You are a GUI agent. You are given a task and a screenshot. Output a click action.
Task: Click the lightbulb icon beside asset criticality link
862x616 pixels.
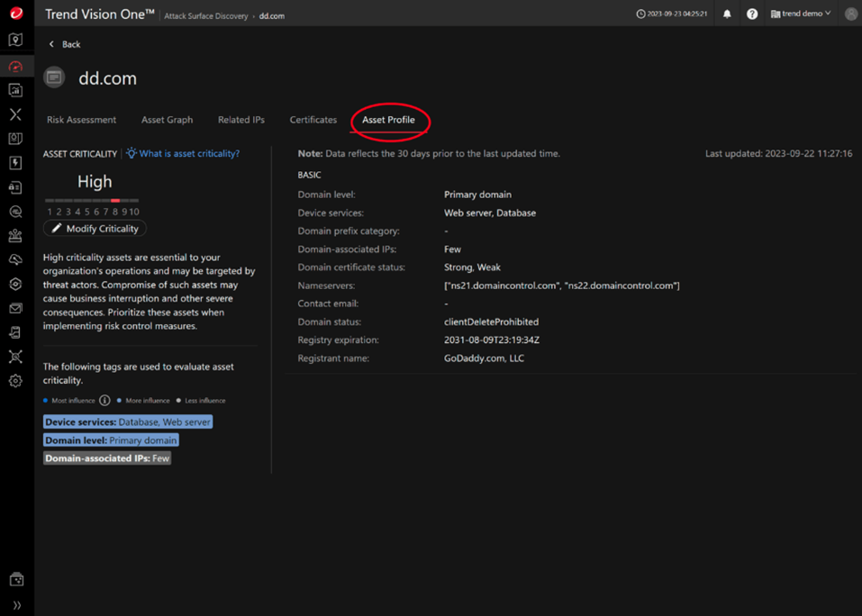point(132,153)
